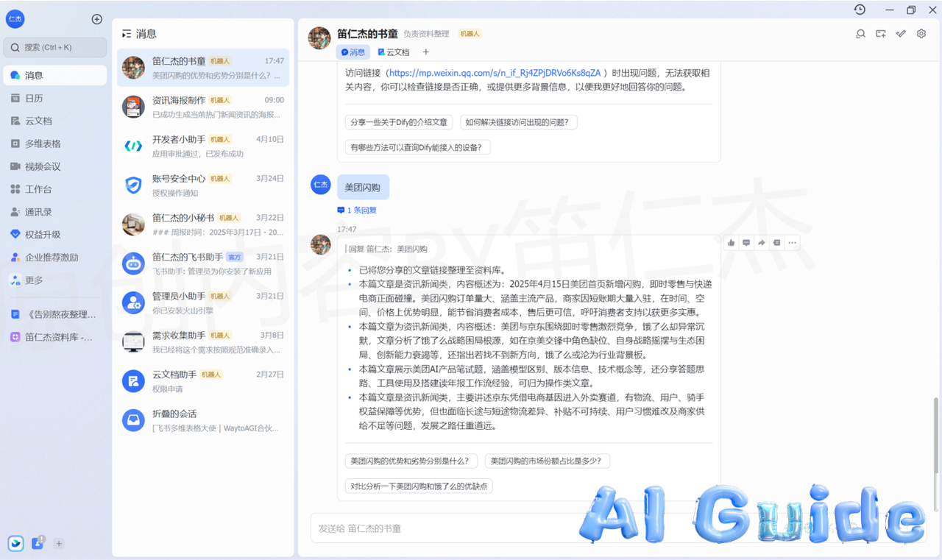Click the checkmark task icon in chat header
Image resolution: width=942 pixels, height=560 pixels.
(x=901, y=34)
